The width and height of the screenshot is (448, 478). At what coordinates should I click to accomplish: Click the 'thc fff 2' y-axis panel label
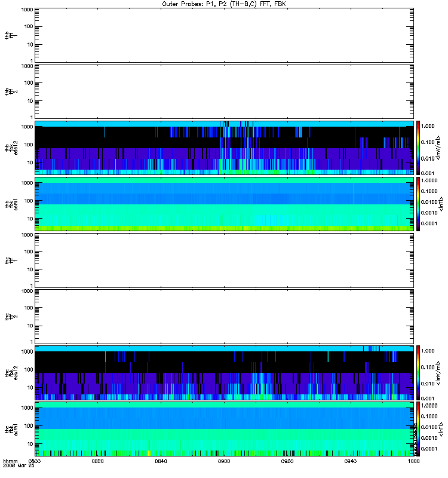(x=11, y=317)
